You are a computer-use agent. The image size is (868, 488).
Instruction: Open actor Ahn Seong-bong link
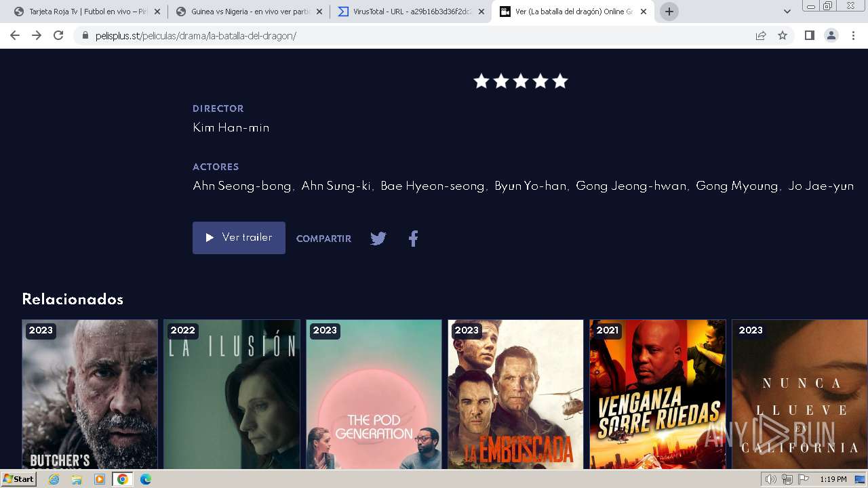coord(241,186)
